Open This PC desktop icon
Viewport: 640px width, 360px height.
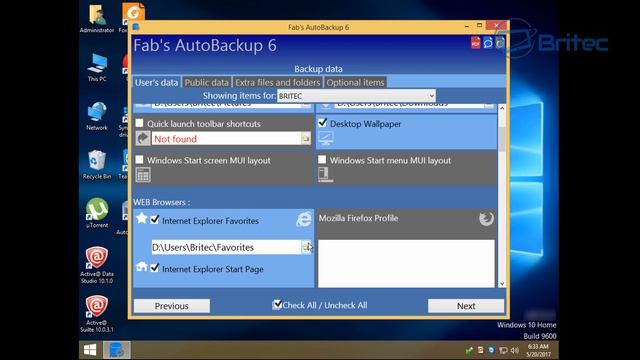click(97, 67)
